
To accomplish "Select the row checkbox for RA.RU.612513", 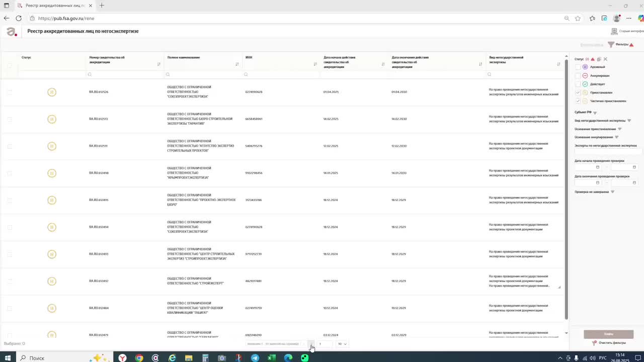I will [10, 119].
